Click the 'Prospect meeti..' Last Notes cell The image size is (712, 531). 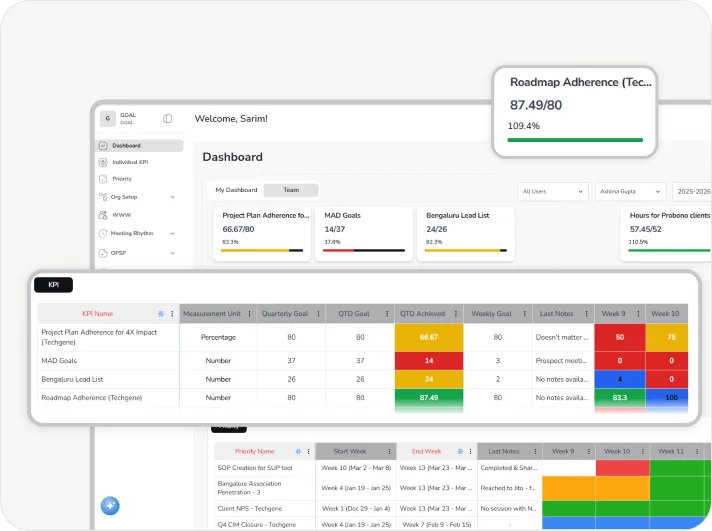(x=563, y=361)
